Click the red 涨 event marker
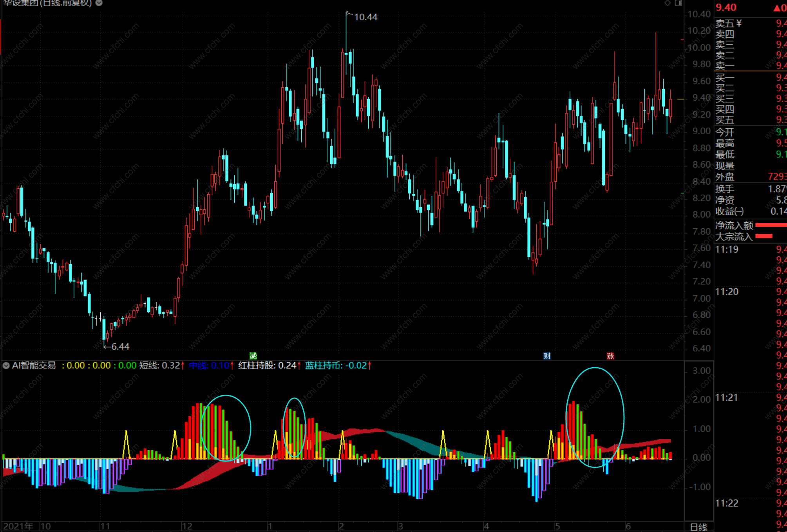This screenshot has width=787, height=532. pyautogui.click(x=610, y=356)
